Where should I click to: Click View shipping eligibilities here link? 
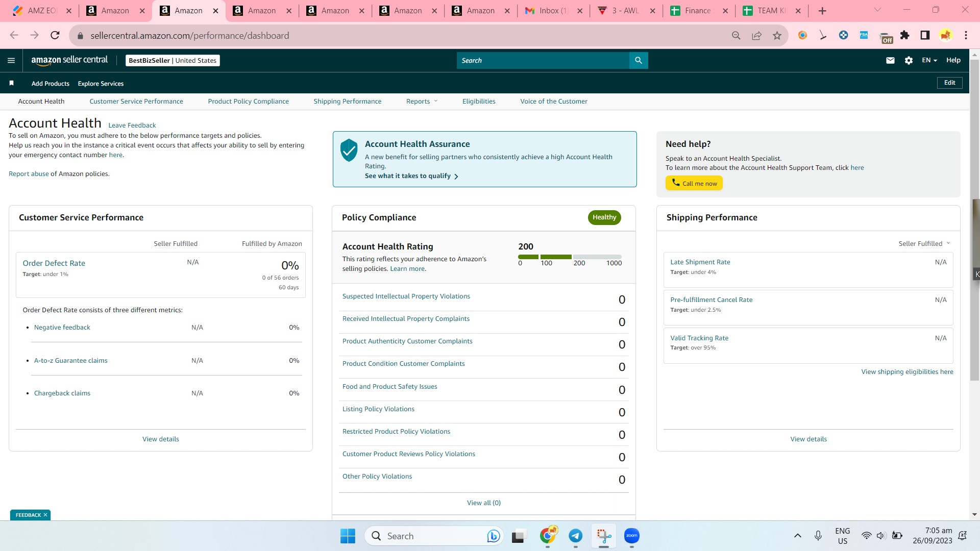coord(908,372)
